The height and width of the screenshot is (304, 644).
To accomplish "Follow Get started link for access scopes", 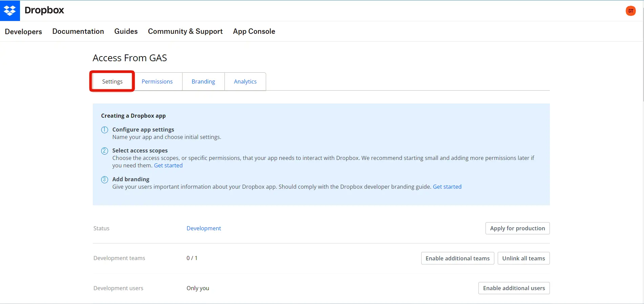I will [x=168, y=165].
